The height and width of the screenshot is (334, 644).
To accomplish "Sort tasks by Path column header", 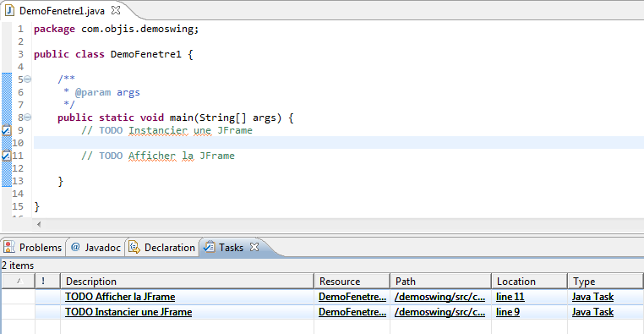I will pos(440,282).
